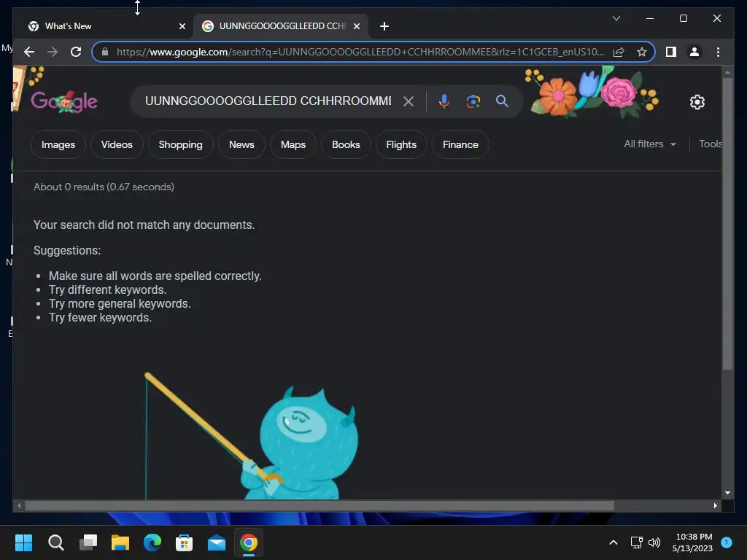The width and height of the screenshot is (747, 560).
Task: Click the Chrome icon on the taskbar
Action: coord(249,542)
